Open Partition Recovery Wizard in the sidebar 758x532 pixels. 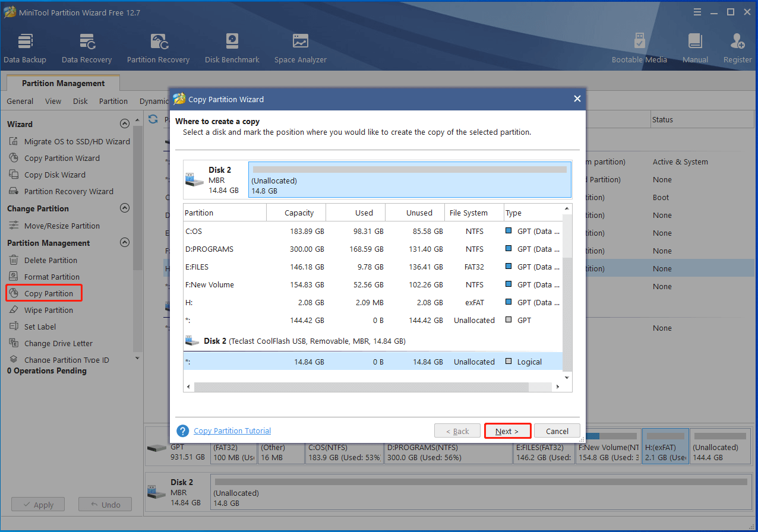click(61, 191)
